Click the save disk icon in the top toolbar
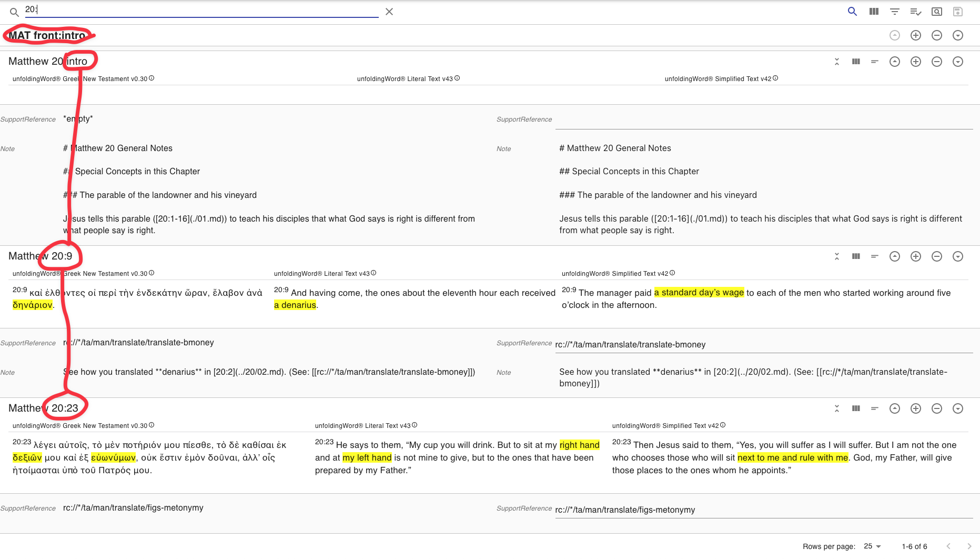The image size is (980, 559). click(958, 11)
